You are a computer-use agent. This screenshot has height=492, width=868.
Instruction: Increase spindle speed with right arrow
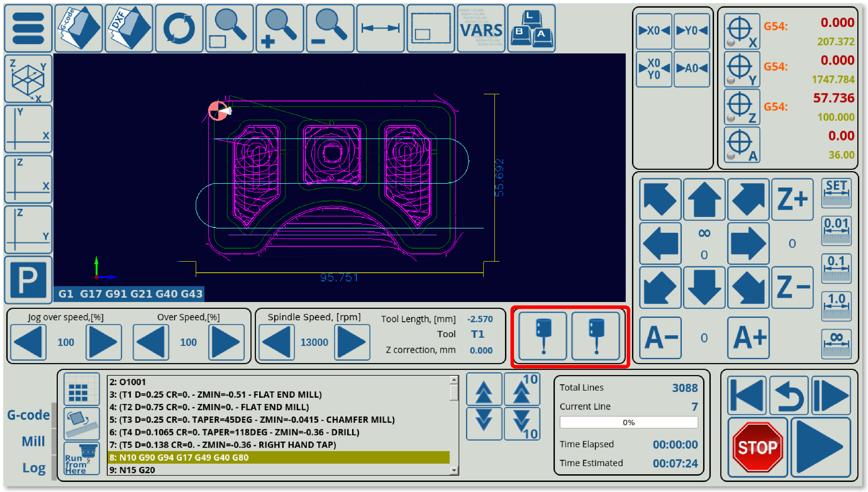(x=352, y=342)
